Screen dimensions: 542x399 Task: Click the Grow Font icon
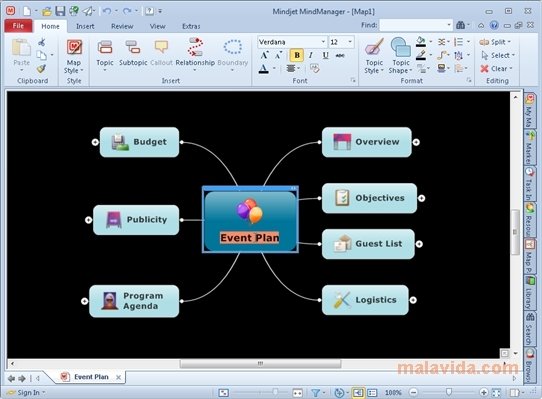(x=265, y=55)
